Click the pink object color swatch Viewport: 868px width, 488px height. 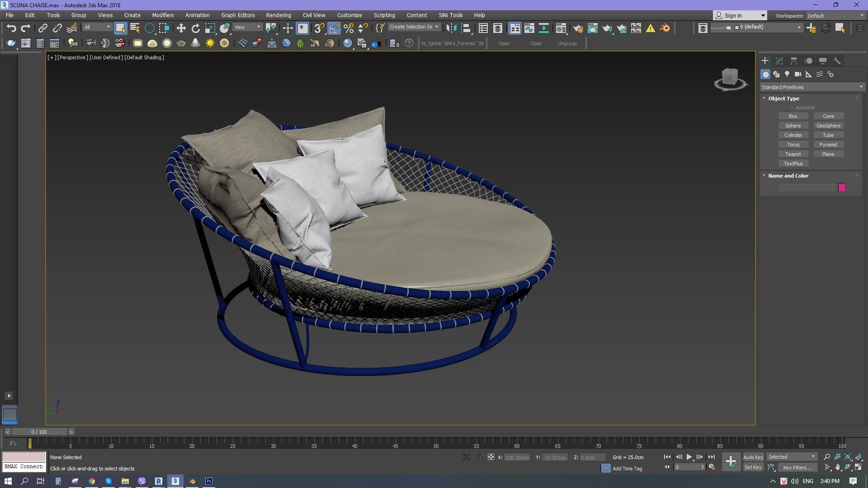point(842,188)
